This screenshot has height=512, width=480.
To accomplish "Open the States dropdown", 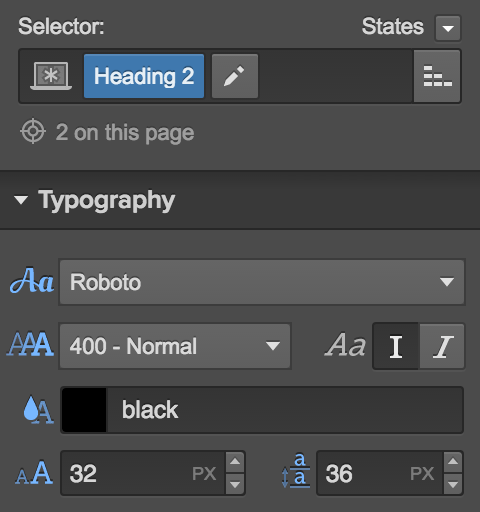I will 448,28.
